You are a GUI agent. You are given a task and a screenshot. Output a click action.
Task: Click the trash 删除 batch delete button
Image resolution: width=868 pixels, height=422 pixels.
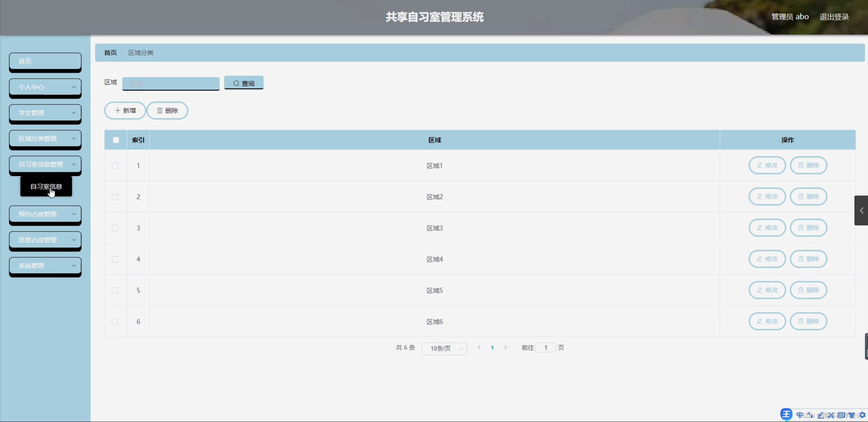[x=168, y=110]
